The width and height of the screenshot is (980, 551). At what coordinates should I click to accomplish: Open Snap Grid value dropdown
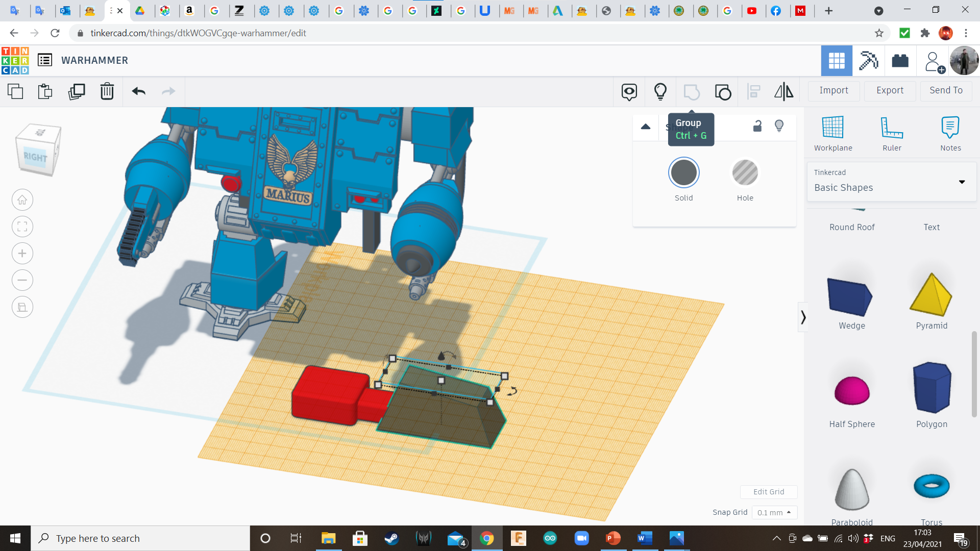coord(774,512)
